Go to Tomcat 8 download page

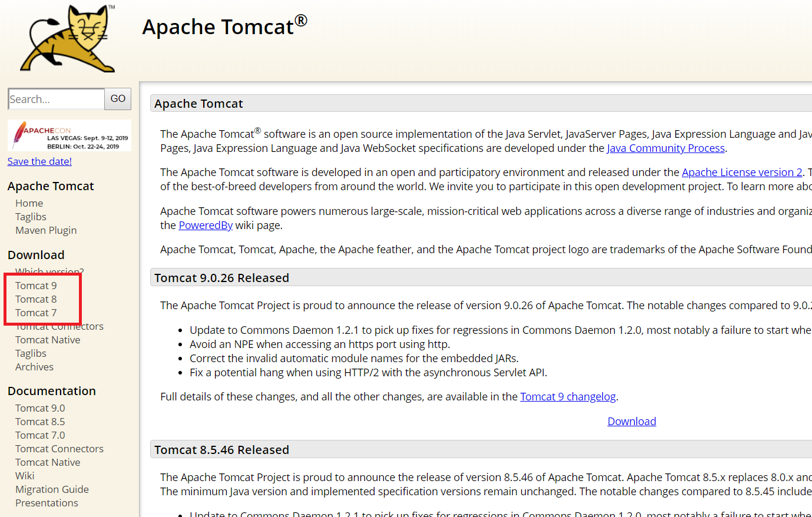click(x=36, y=299)
